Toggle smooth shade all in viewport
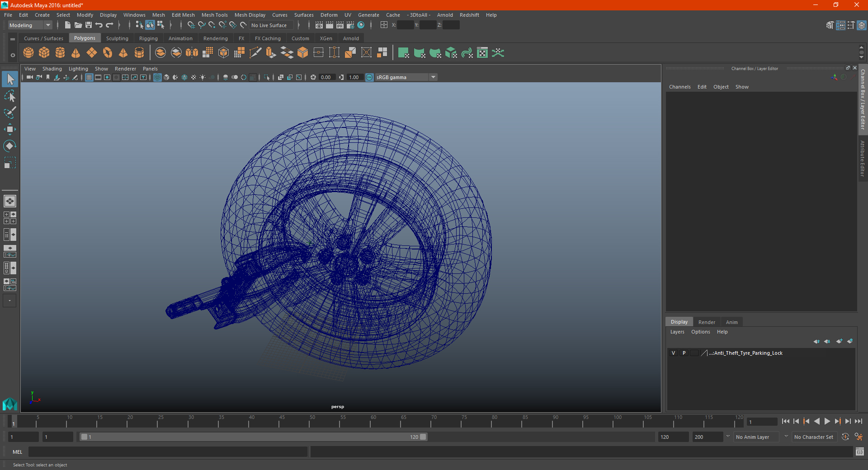Screen dimensions: 868x470 [166, 77]
